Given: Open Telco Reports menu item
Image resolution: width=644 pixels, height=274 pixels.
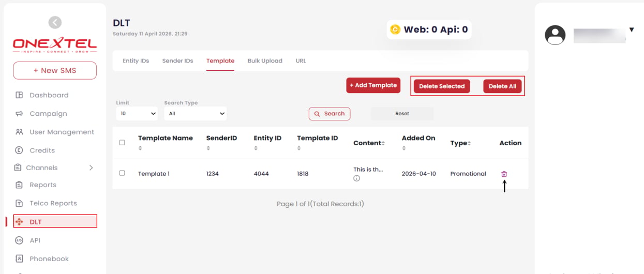Looking at the screenshot, I should pos(53,203).
